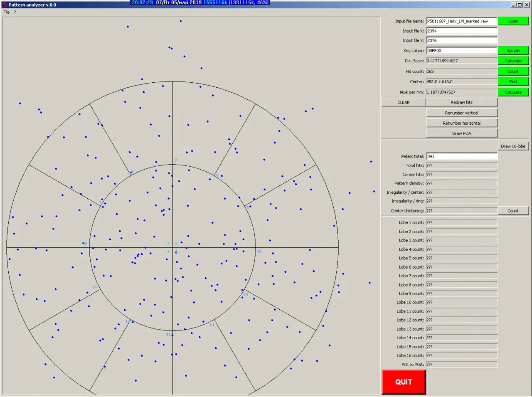Open the File menu

(7, 12)
